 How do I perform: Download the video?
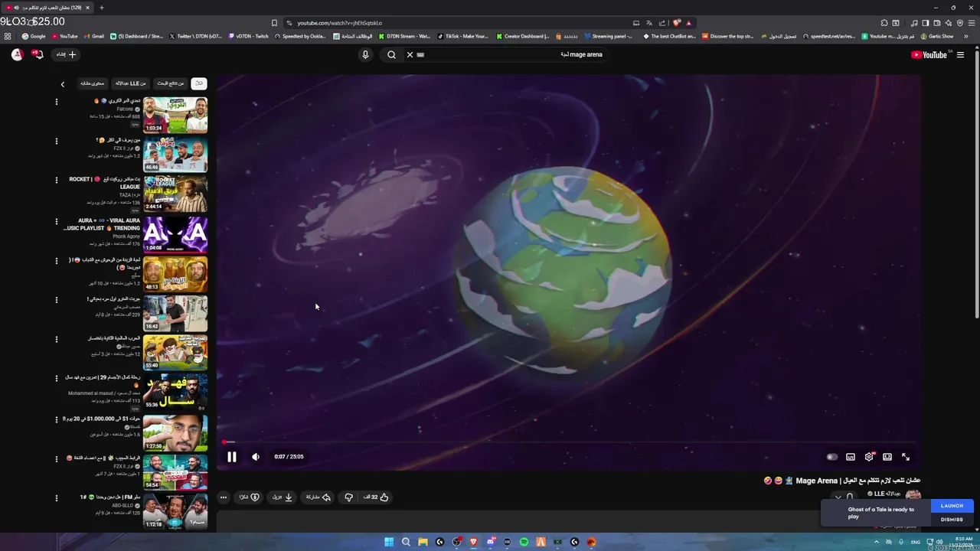(283, 497)
